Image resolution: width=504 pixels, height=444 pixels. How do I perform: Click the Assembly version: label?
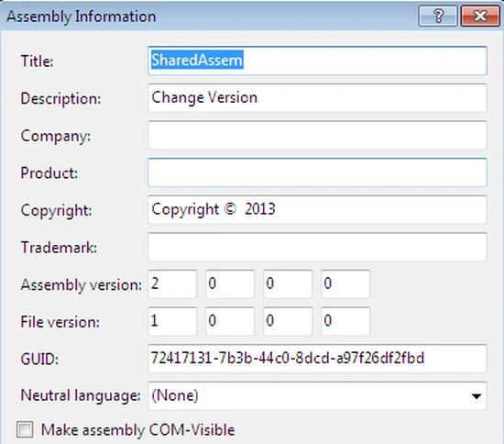point(82,284)
